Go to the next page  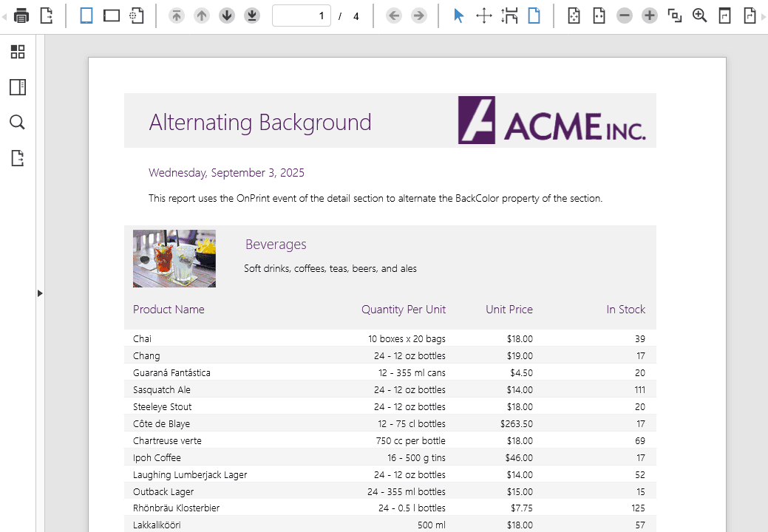pyautogui.click(x=227, y=16)
